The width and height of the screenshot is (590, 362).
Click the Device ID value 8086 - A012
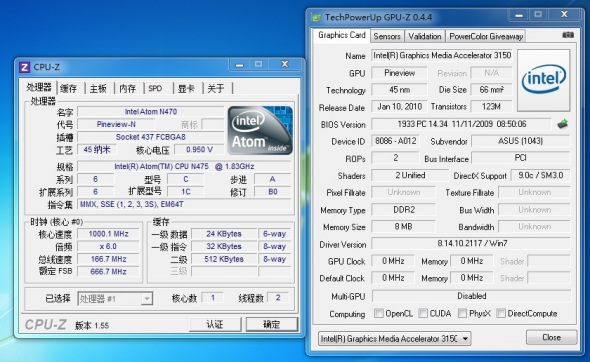[x=395, y=141]
